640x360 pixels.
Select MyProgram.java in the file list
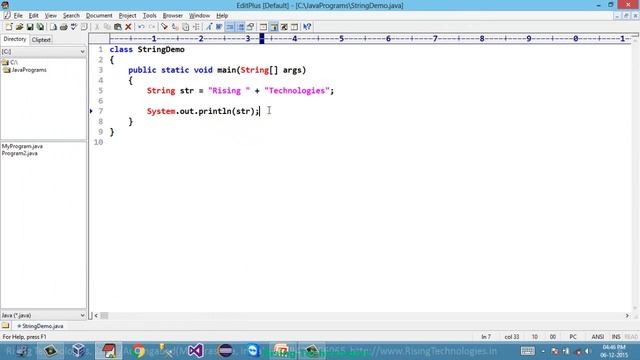22,146
